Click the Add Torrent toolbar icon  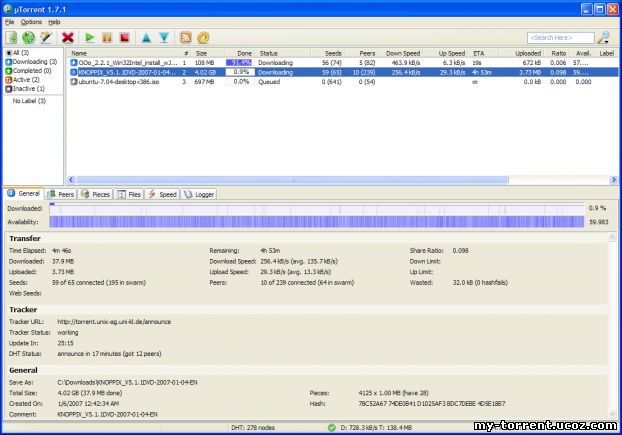point(12,38)
